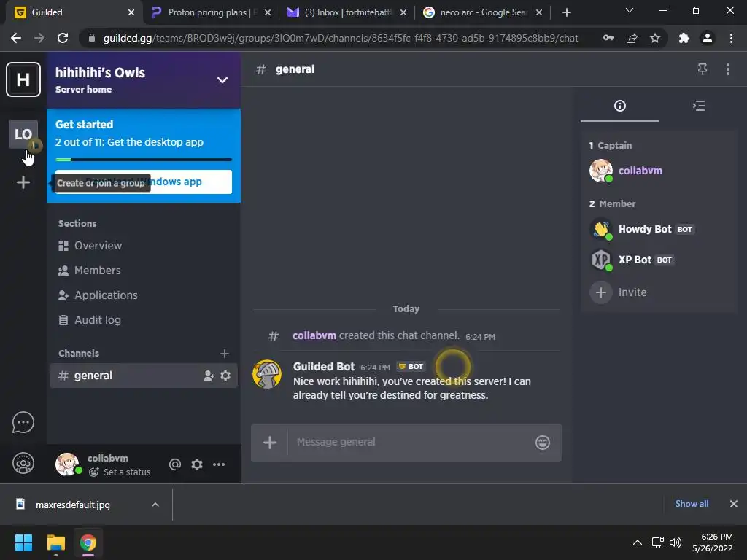The height and width of the screenshot is (560, 747).
Task: Show hidden system tray icons
Action: click(x=637, y=542)
